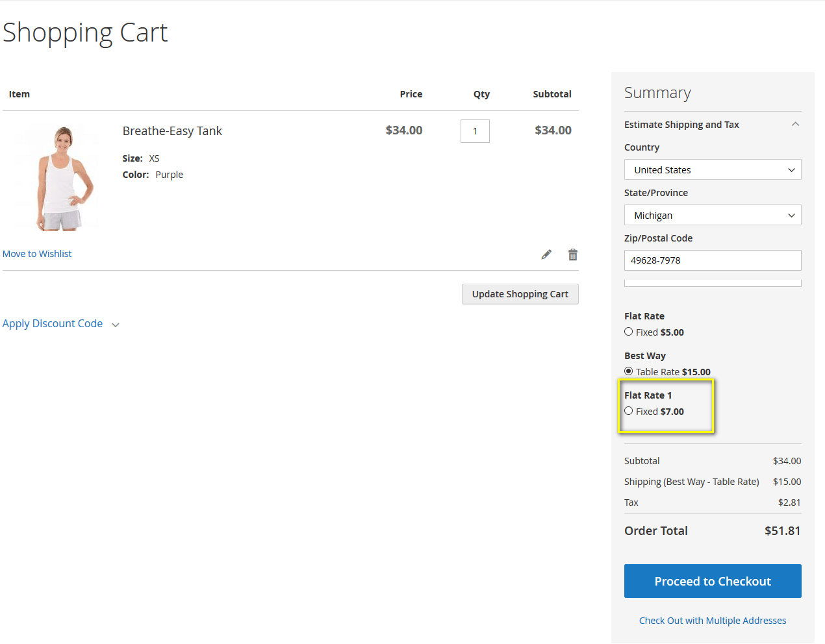Click the Breathe-Easy Tank product name
Screen dimensions: 825x644
point(172,131)
